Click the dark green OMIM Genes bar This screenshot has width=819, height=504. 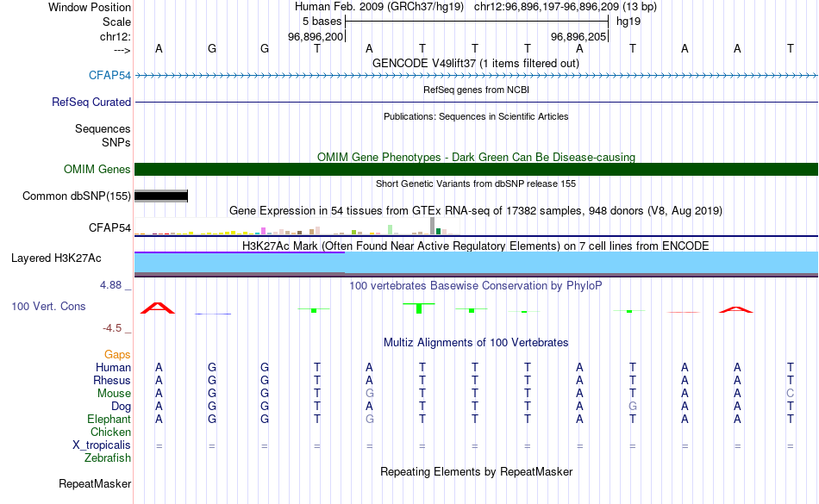477,169
